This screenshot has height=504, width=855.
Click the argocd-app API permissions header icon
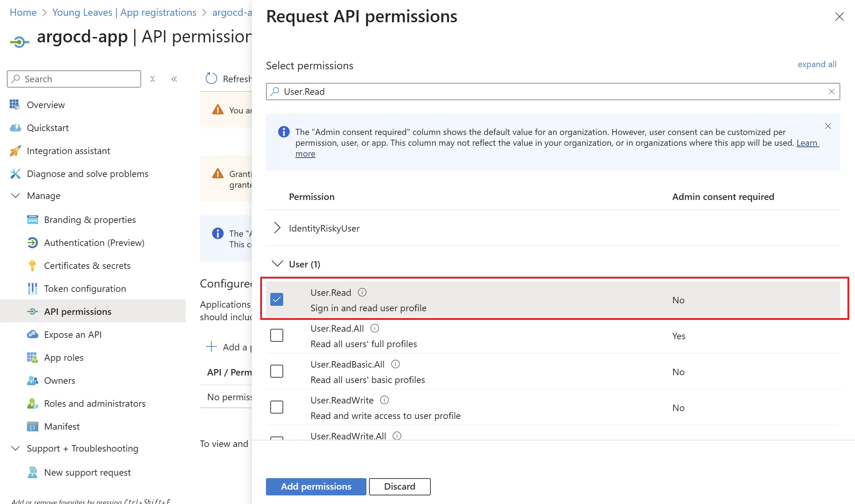[19, 42]
